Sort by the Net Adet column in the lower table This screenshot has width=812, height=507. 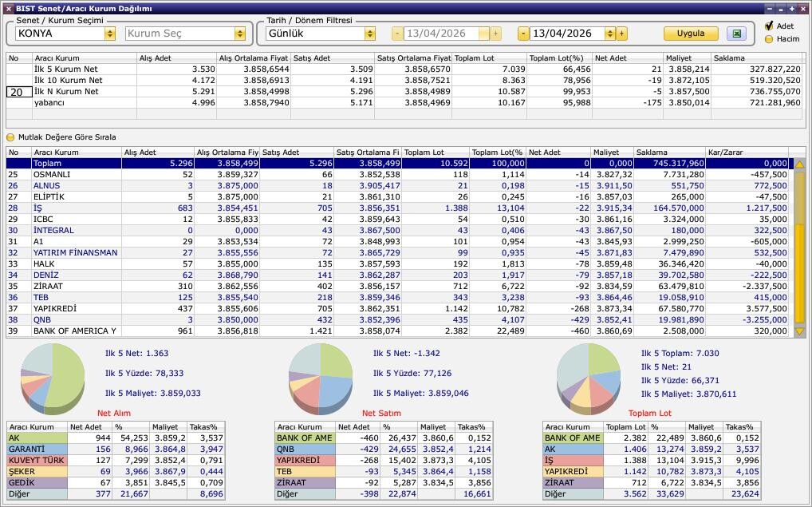click(557, 152)
